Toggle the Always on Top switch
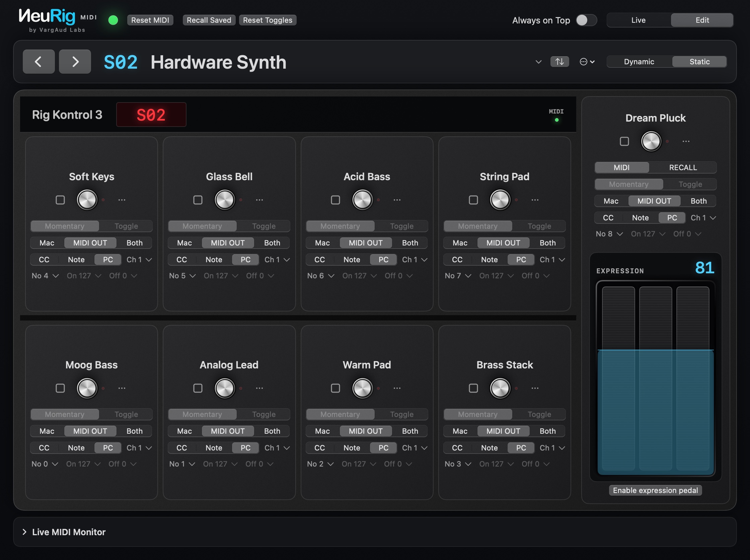 586,20
